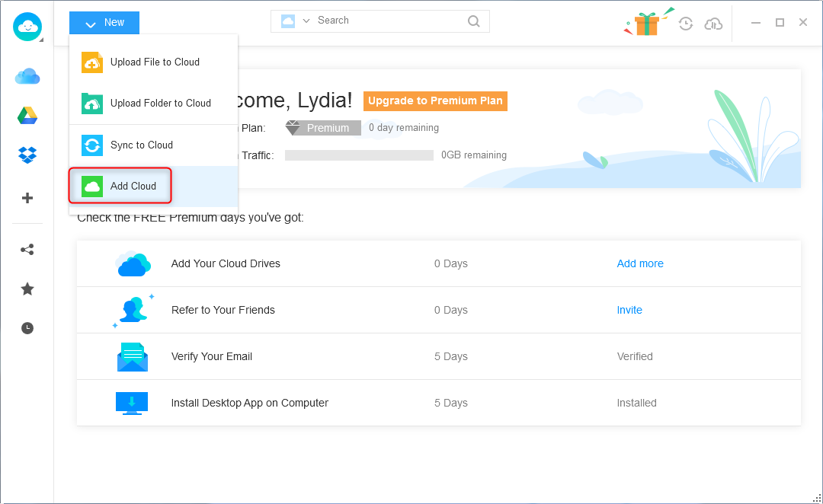
Task: Click the 'Refer to Your Friends' text
Action: pyautogui.click(x=223, y=310)
